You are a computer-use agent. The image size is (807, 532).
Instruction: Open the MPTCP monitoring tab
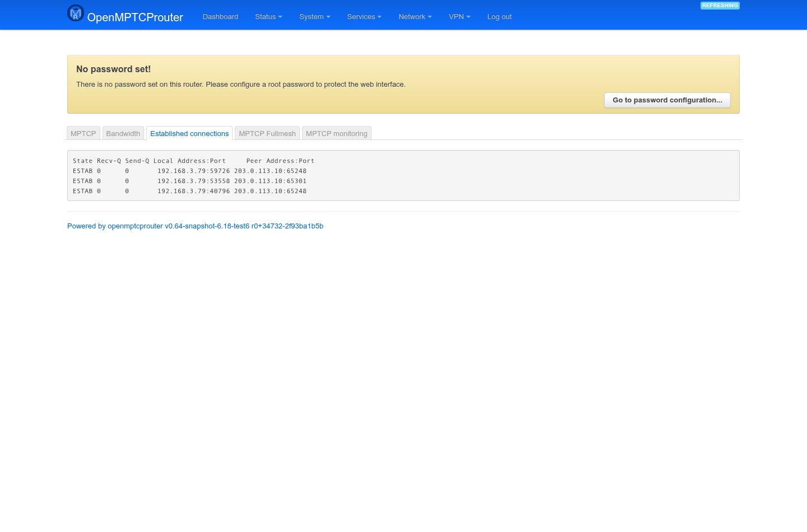point(337,133)
